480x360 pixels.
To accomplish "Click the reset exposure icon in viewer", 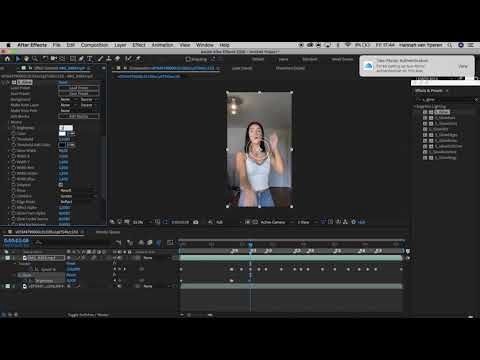I will pyautogui.click(x=353, y=222).
